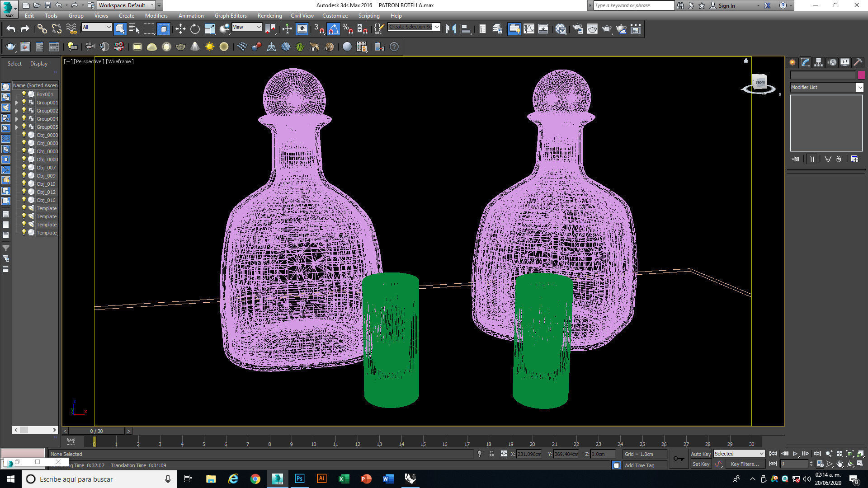
Task: Click the viewport Wireframe shading label
Action: pyautogui.click(x=120, y=61)
